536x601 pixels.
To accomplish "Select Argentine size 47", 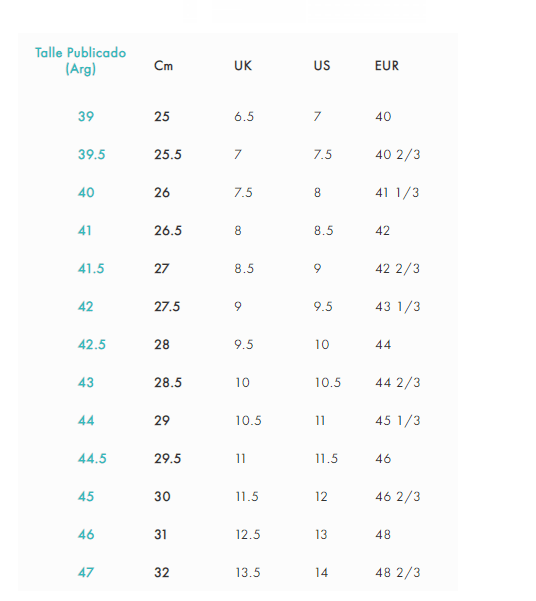I will pyautogui.click(x=86, y=572).
